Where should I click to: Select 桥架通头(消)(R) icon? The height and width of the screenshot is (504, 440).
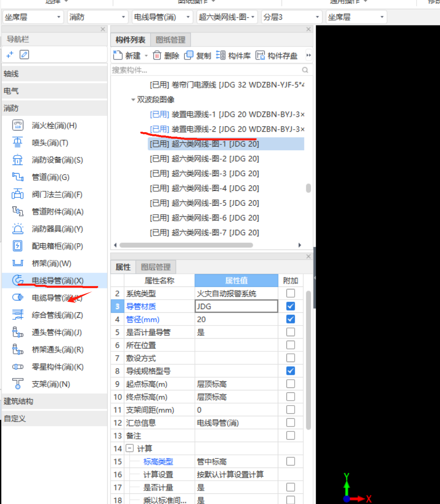click(x=18, y=349)
